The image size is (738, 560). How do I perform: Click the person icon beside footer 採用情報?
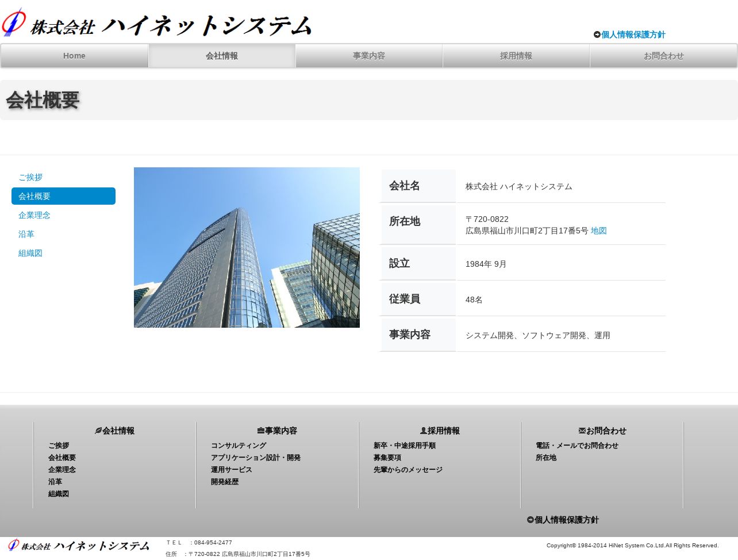[x=424, y=431]
